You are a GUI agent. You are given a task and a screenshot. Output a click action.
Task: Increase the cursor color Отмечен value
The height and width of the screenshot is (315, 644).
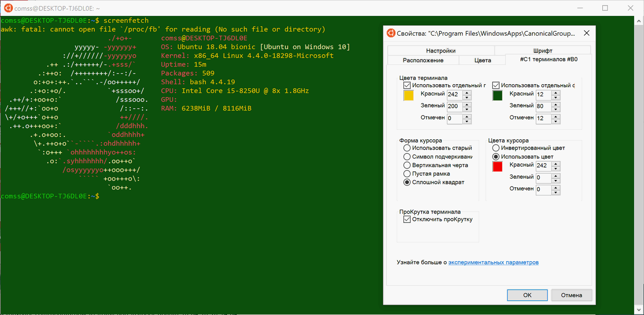[556, 187]
